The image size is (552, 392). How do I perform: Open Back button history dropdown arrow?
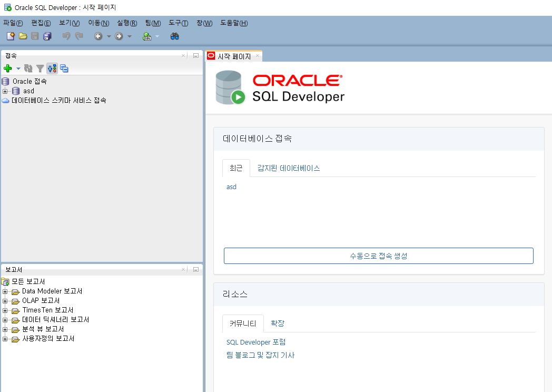point(109,36)
